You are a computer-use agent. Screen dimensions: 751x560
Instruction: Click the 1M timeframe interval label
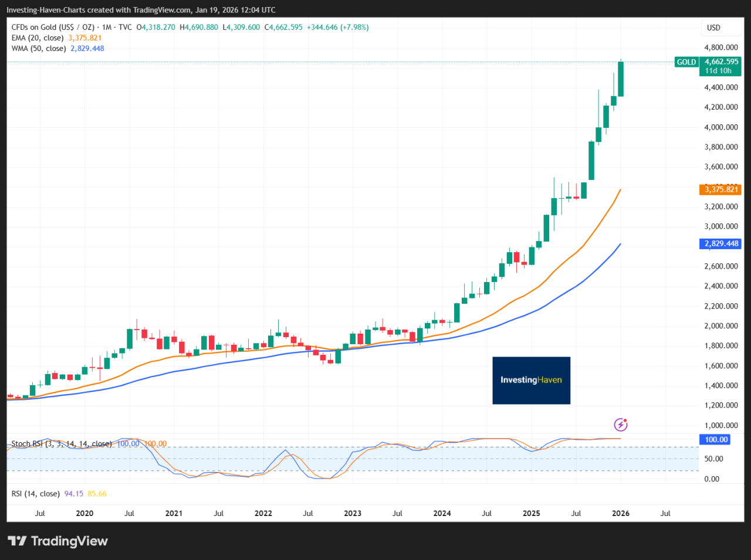(107, 28)
